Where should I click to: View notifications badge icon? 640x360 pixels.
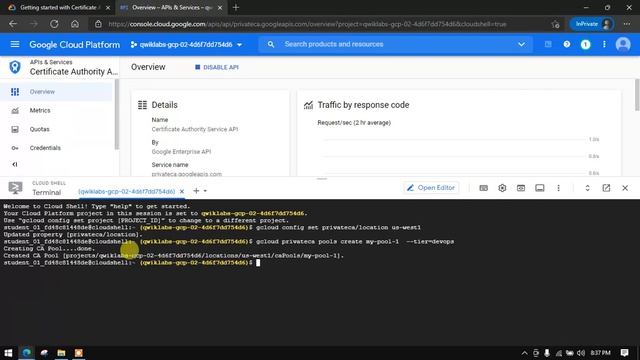coord(585,44)
